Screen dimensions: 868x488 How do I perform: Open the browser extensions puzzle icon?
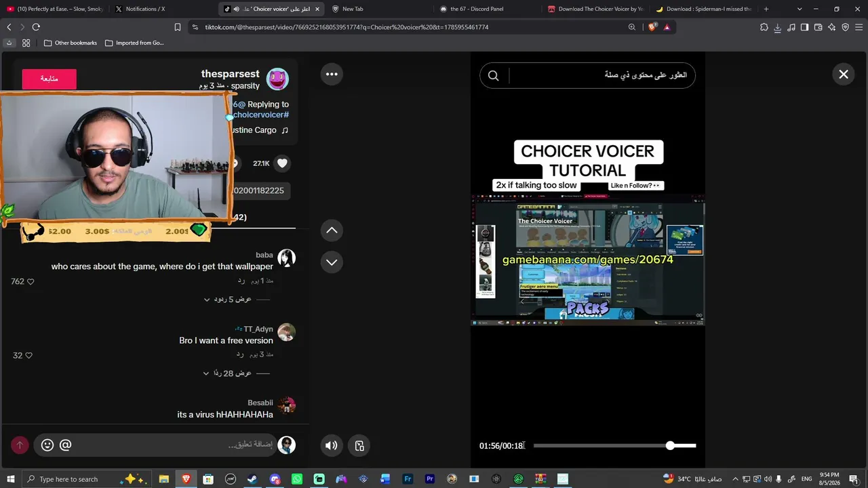tap(764, 27)
